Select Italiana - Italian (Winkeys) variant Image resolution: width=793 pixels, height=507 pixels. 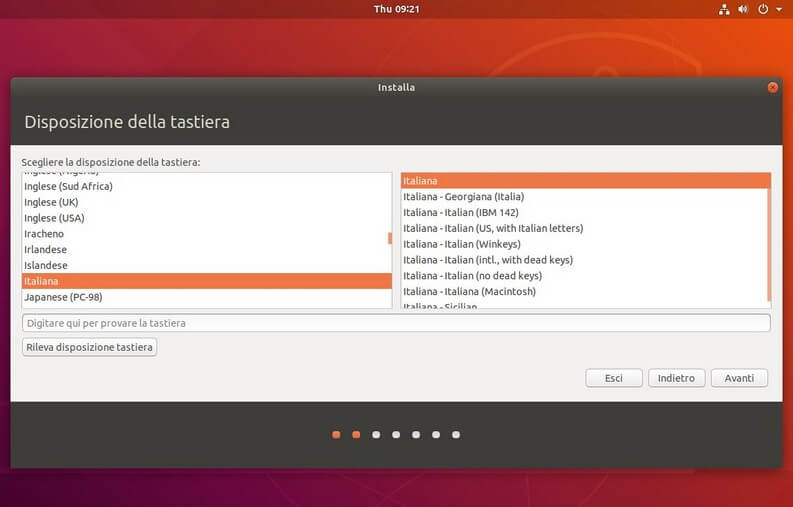click(x=462, y=244)
